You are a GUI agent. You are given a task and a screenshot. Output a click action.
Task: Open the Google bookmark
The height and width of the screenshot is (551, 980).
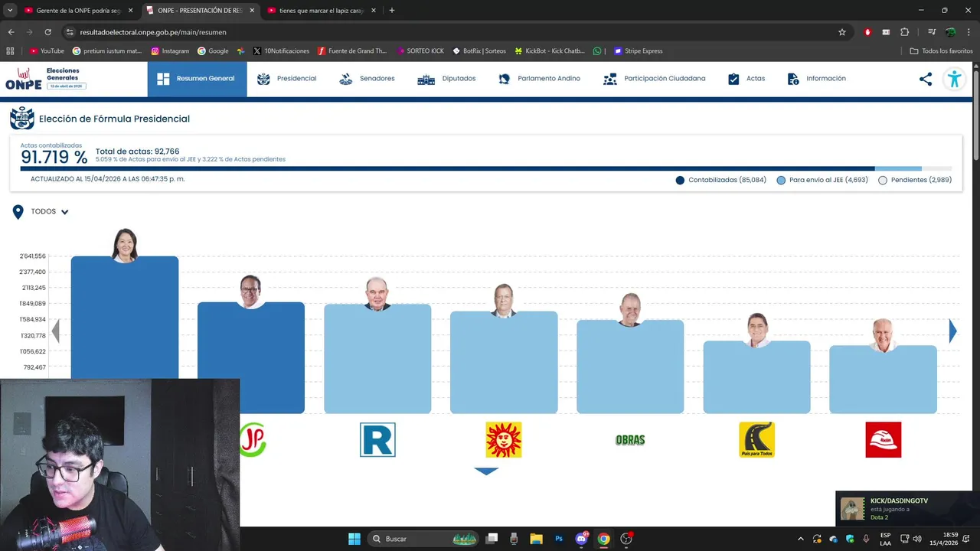click(213, 51)
